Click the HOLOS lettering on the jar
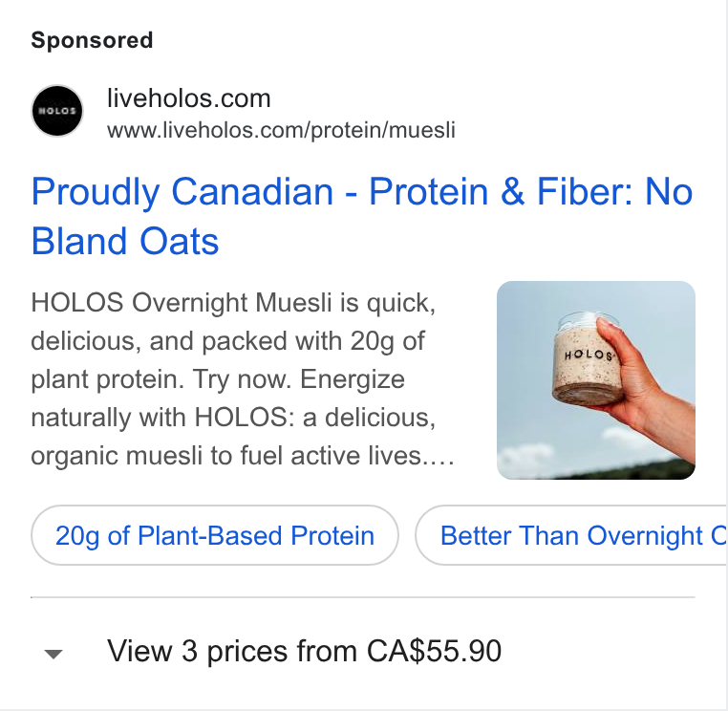728x711 pixels. click(589, 355)
